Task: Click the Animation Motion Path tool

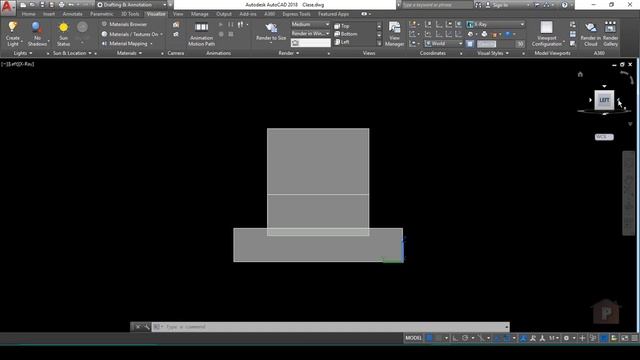Action: pos(201,34)
